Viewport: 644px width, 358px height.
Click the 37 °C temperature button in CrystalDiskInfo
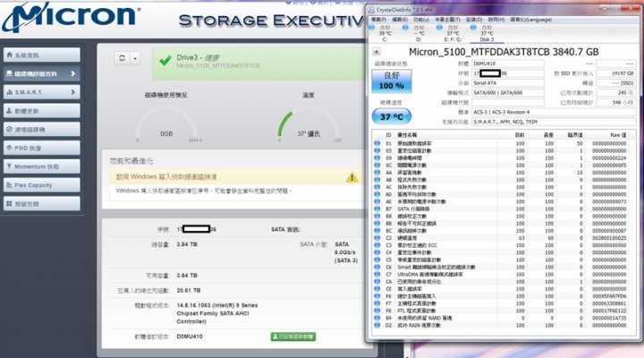392,116
